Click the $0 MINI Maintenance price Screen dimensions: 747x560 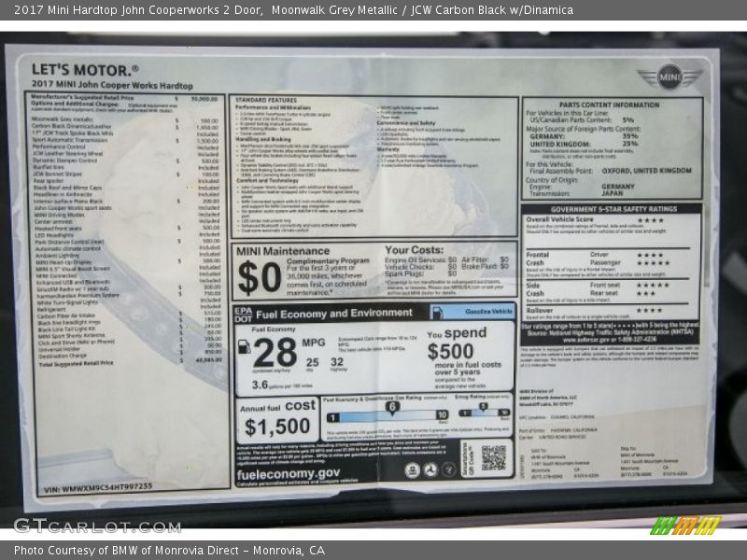point(259,277)
